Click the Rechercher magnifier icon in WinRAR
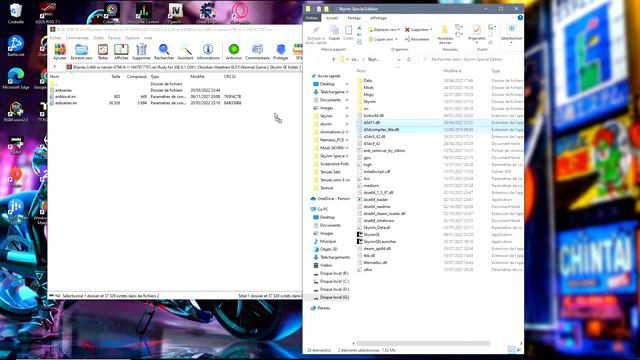The image size is (640, 360). pyautogui.click(x=164, y=52)
